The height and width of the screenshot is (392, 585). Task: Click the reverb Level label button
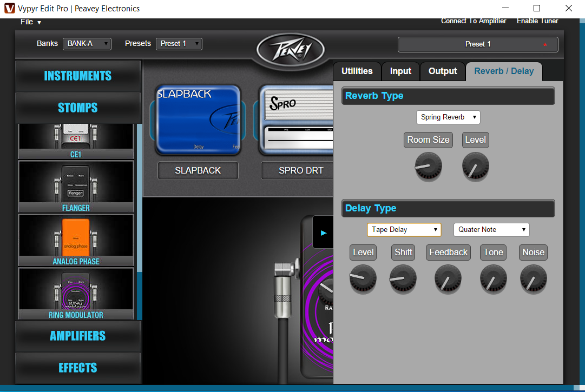[475, 139]
